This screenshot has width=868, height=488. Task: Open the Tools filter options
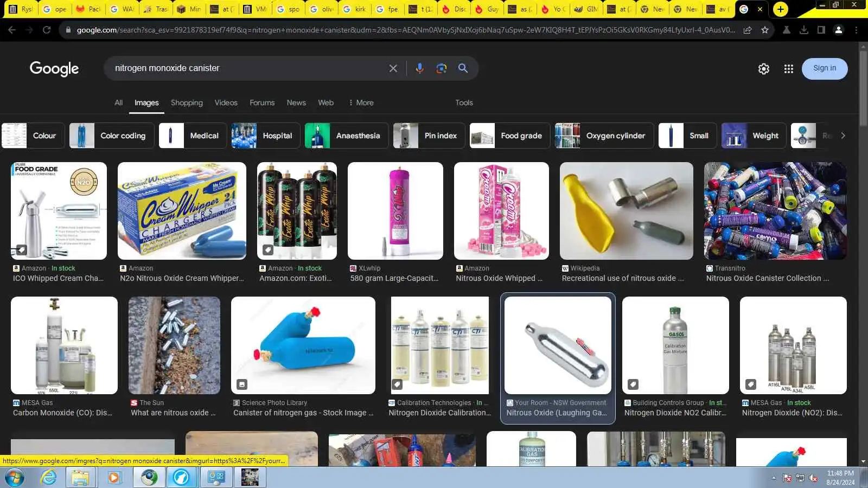coord(464,102)
